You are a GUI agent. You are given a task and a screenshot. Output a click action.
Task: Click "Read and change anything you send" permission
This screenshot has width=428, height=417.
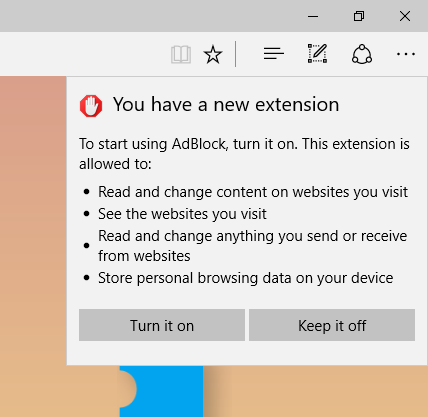click(x=252, y=246)
